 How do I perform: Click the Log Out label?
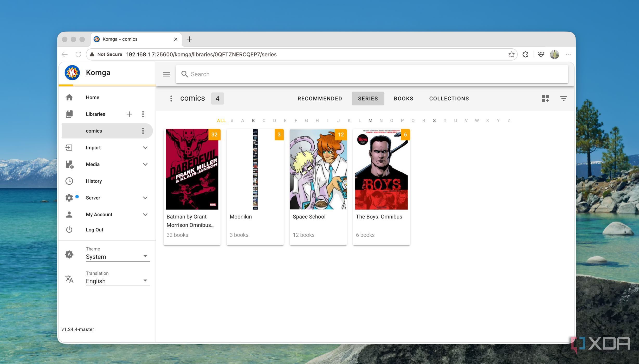[94, 230]
